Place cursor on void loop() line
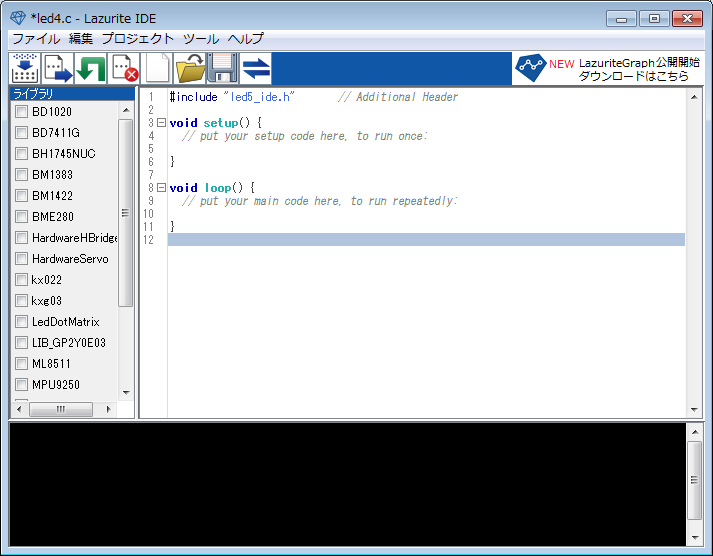Image resolution: width=713 pixels, height=556 pixels. click(212, 188)
